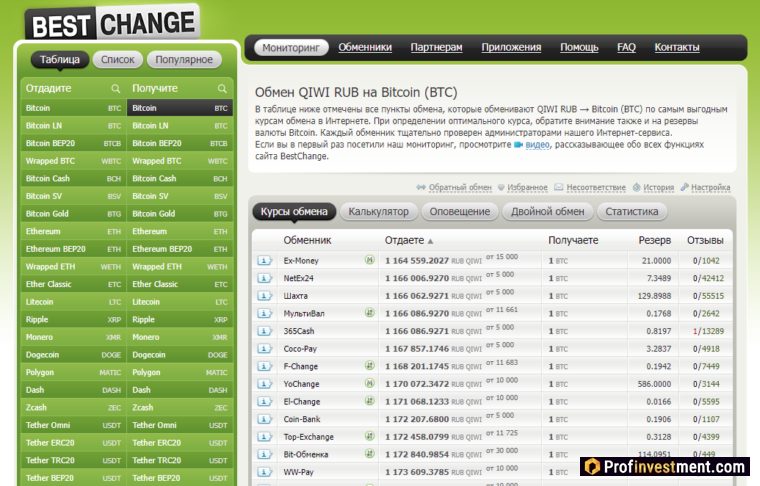Click the Настройка link
The width and height of the screenshot is (760, 486).
[711, 188]
